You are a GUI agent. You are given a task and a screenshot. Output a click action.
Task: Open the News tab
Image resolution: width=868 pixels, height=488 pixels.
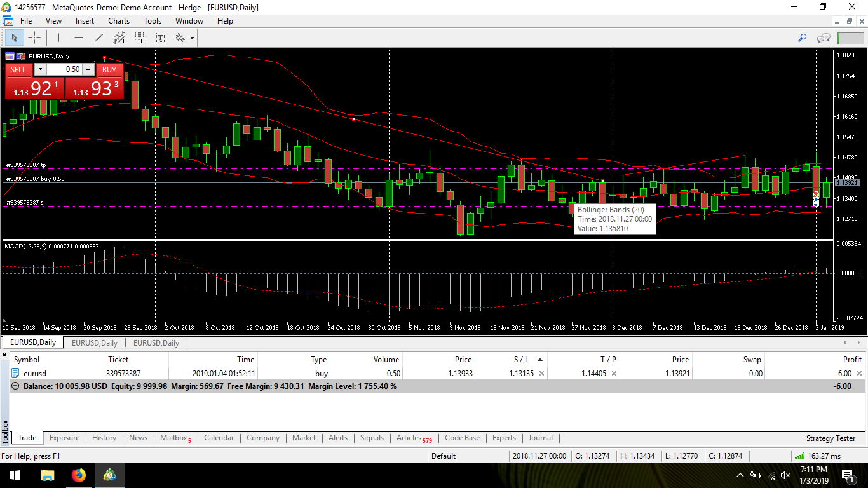pos(138,438)
